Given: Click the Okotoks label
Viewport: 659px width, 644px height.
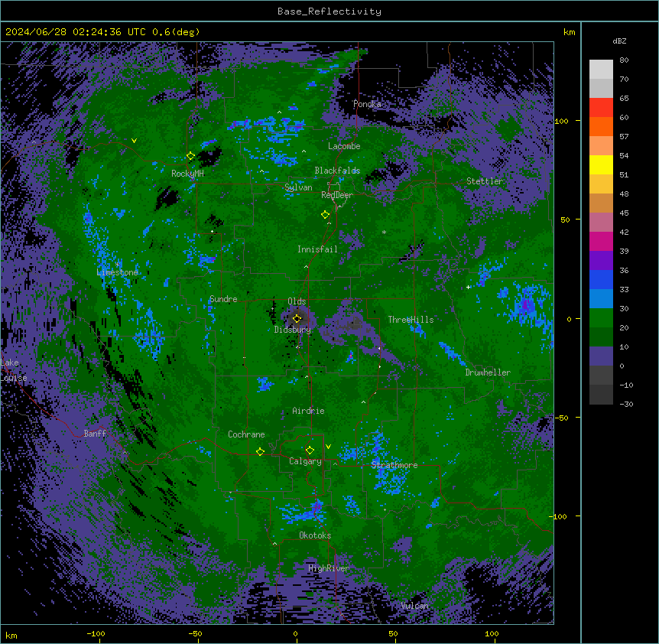Looking at the screenshot, I should coord(315,535).
